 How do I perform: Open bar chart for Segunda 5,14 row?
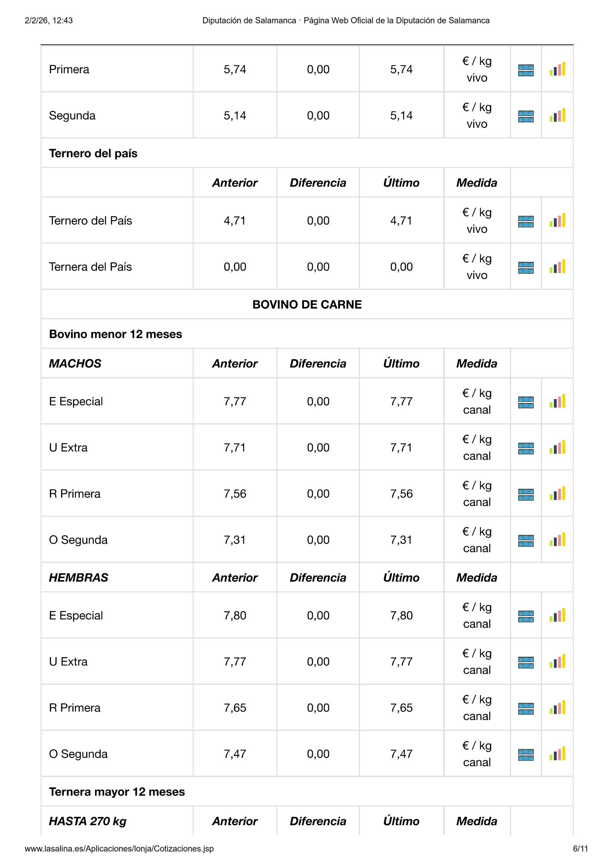[557, 115]
